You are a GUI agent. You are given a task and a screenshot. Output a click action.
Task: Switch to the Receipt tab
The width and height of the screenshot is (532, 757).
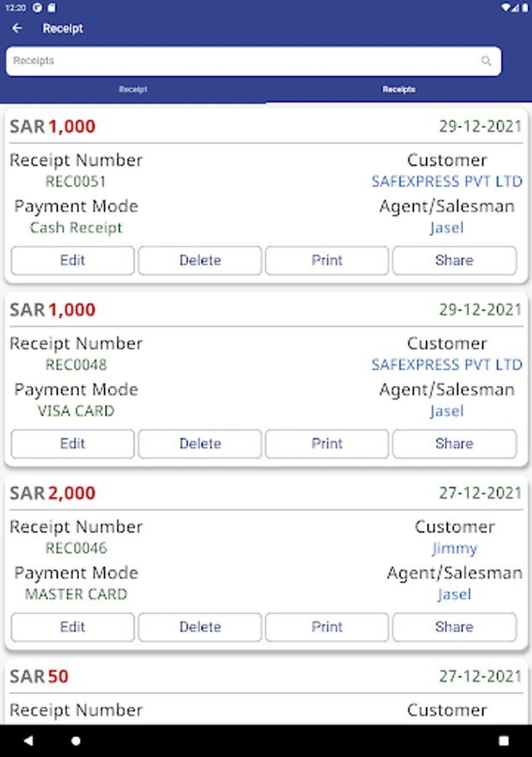(133, 89)
